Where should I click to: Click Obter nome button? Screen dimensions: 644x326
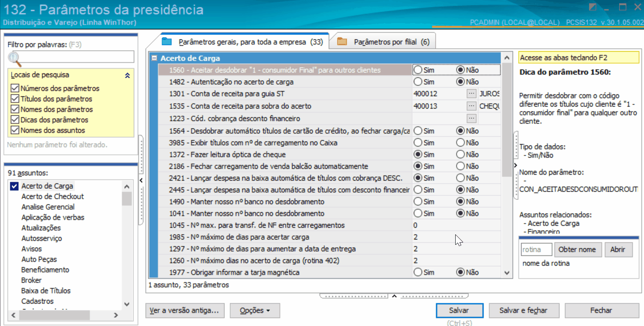click(x=577, y=250)
